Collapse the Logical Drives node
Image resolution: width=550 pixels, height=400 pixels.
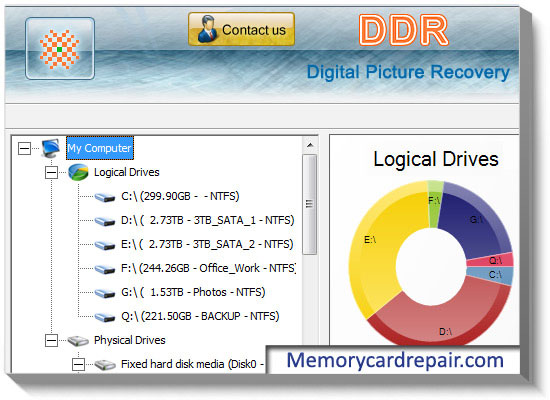coord(52,172)
